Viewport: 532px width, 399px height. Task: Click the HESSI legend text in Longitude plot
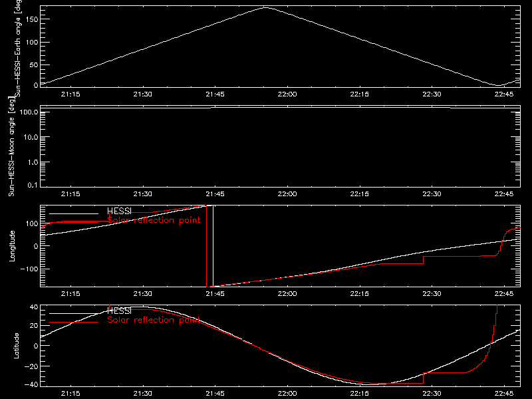click(119, 211)
